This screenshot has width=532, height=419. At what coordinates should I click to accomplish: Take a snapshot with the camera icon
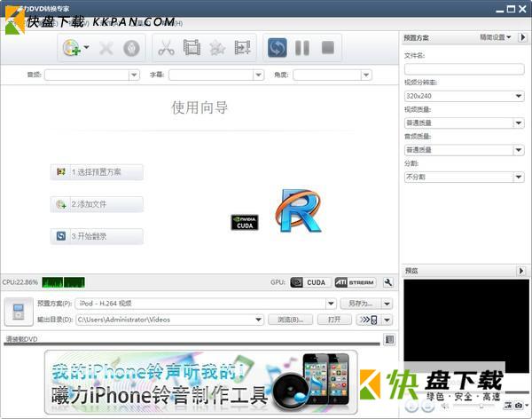coord(519,406)
